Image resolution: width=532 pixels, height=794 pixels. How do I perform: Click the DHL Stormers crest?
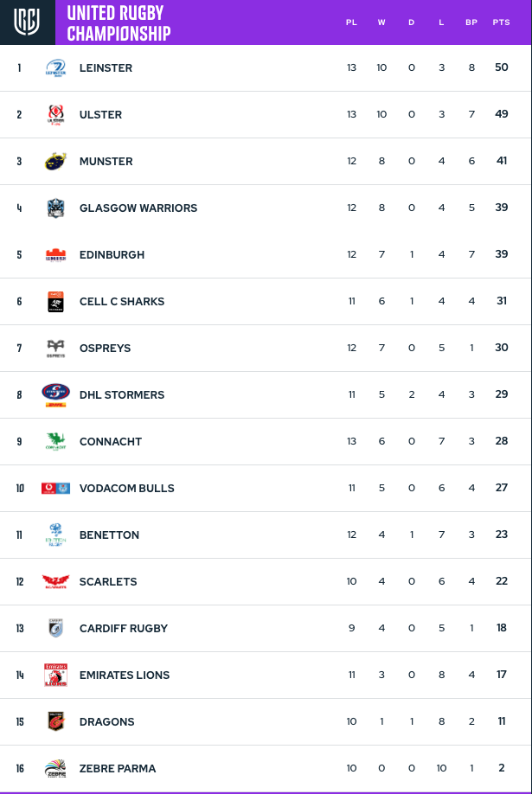55,395
